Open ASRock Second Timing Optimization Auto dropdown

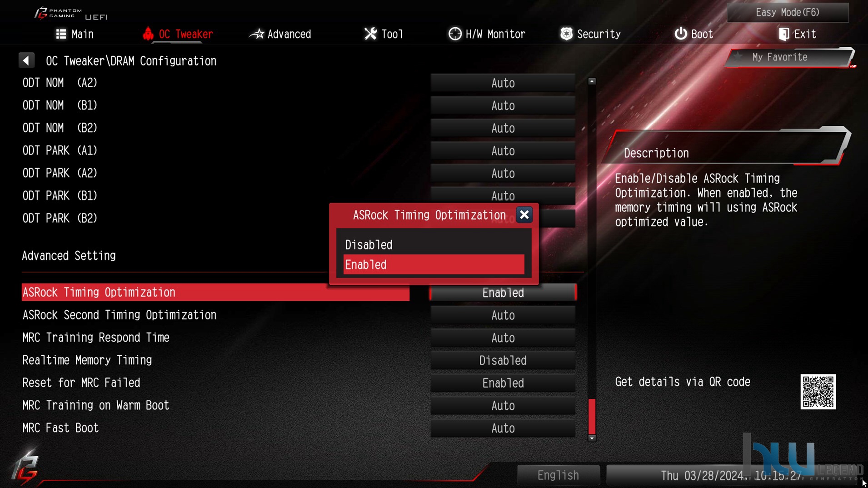click(x=503, y=315)
